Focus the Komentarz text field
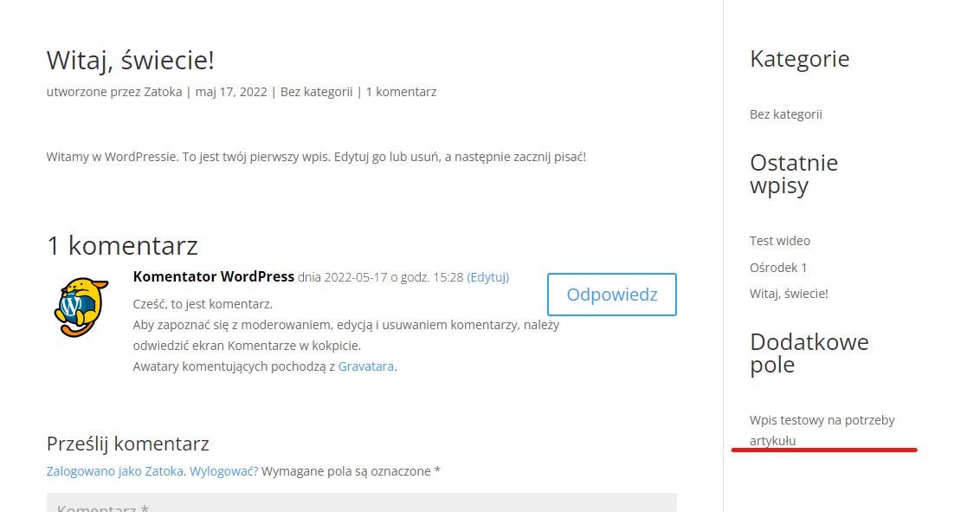 (x=361, y=502)
